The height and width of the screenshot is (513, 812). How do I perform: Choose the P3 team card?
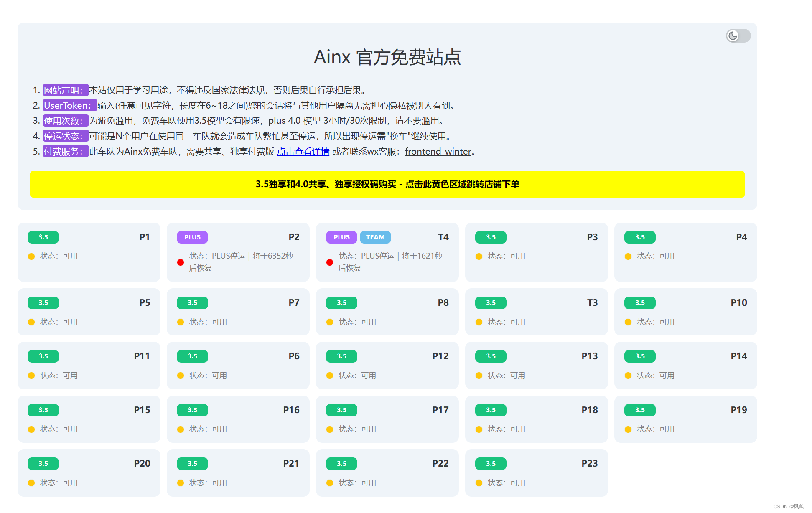537,252
